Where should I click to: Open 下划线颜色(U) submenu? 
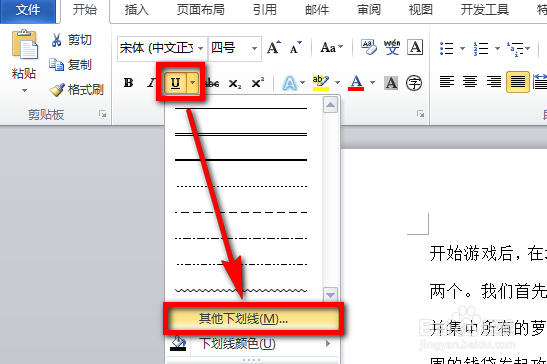253,344
